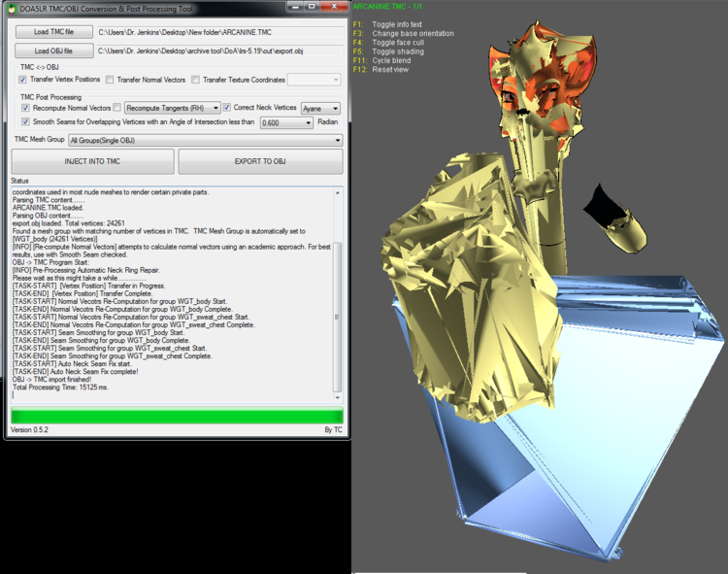This screenshot has height=574, width=728.
Task: Click 'F11: Cycle blend' in viewer
Action: 381,60
